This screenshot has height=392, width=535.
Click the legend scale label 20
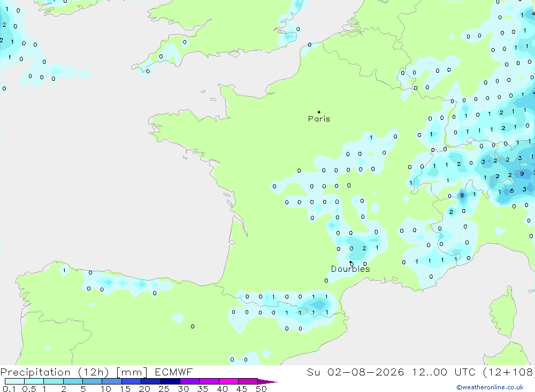(x=144, y=389)
